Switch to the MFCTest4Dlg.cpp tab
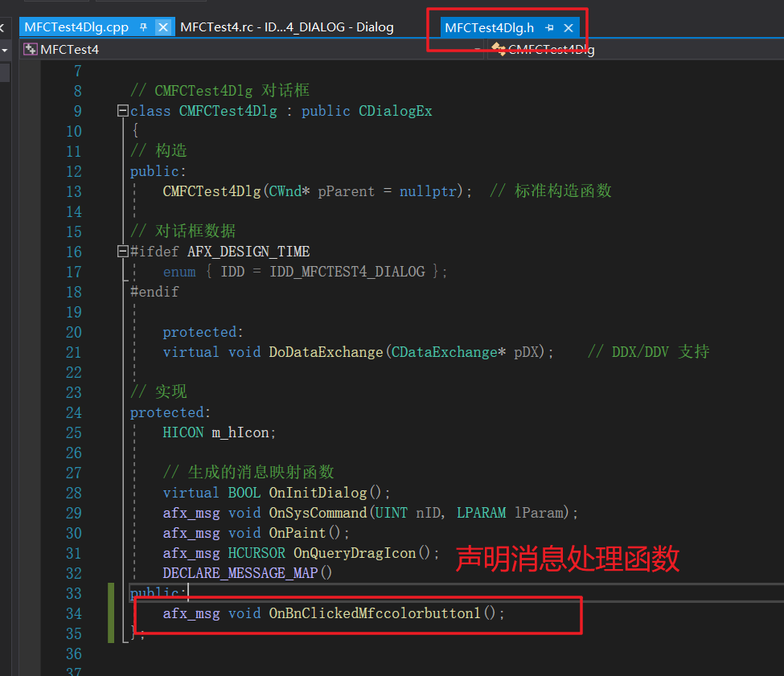This screenshot has width=784, height=676. [76, 27]
